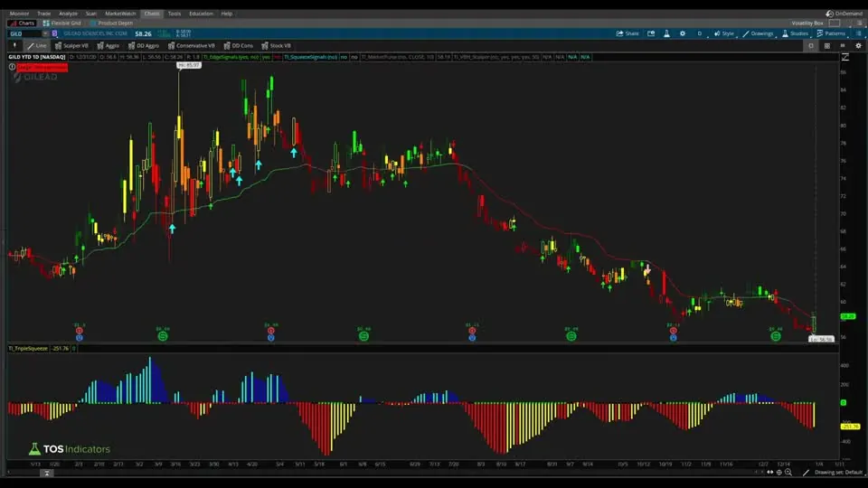
Task: Click the list menu icon after Patterns
Action: point(859,33)
